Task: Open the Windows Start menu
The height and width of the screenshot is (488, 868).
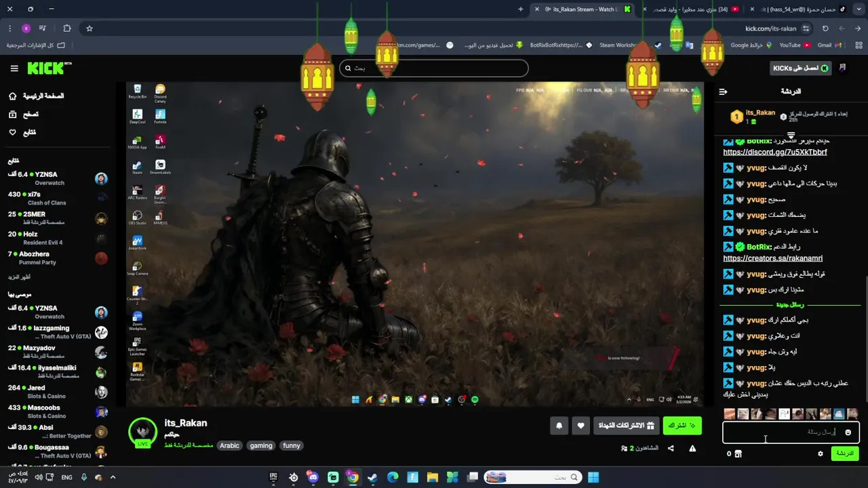Action: tap(593, 477)
